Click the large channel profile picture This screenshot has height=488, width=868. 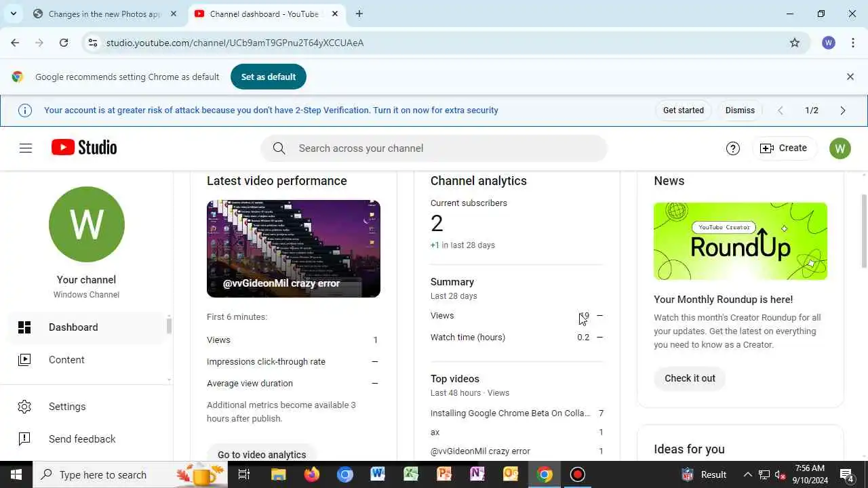87,224
